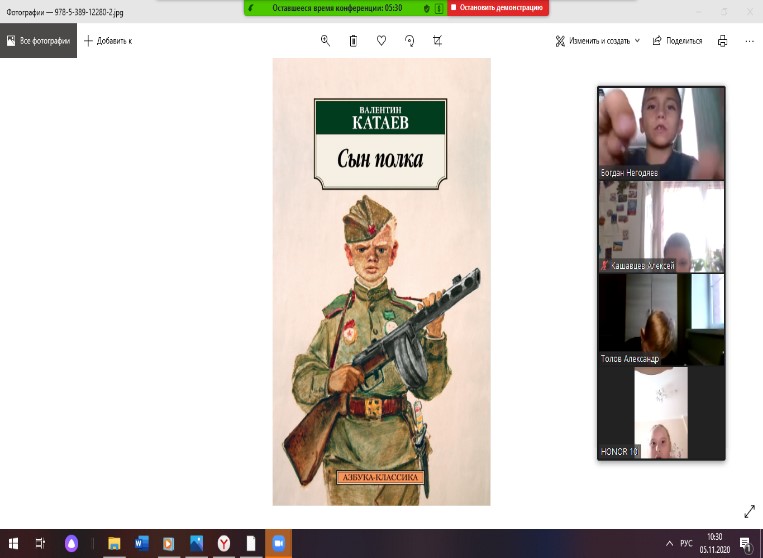Click the "Сын полка" book cover image

tap(382, 282)
